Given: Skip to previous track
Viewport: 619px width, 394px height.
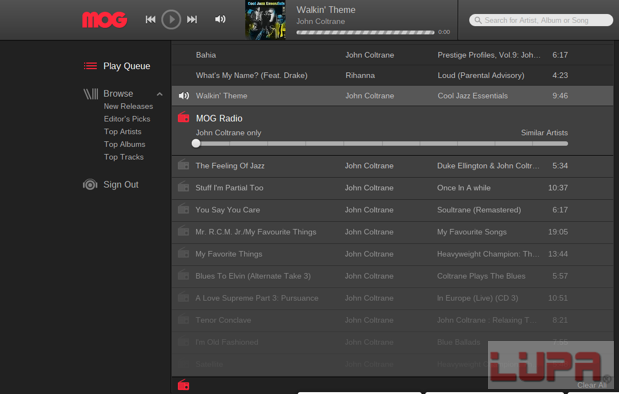Looking at the screenshot, I should coord(150,19).
